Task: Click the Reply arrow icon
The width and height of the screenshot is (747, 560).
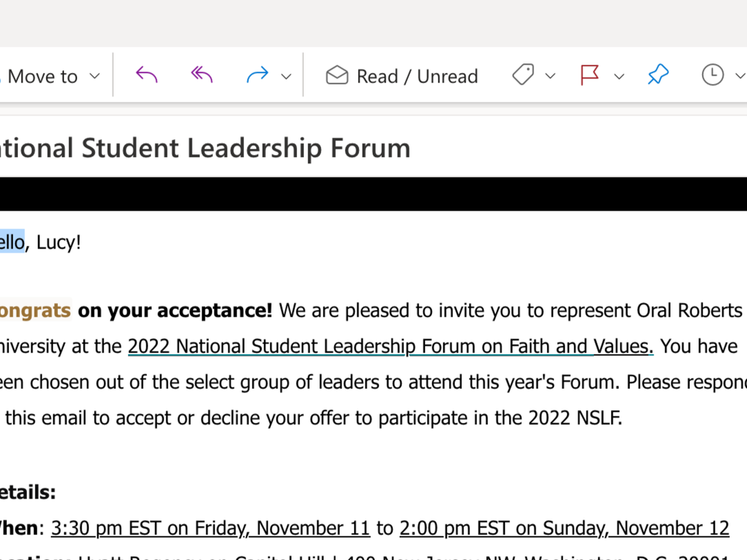Action: pyautogui.click(x=146, y=76)
